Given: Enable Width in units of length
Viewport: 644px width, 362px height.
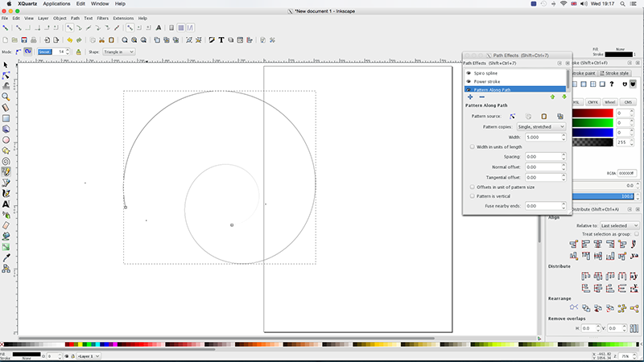Looking at the screenshot, I should click(473, 147).
